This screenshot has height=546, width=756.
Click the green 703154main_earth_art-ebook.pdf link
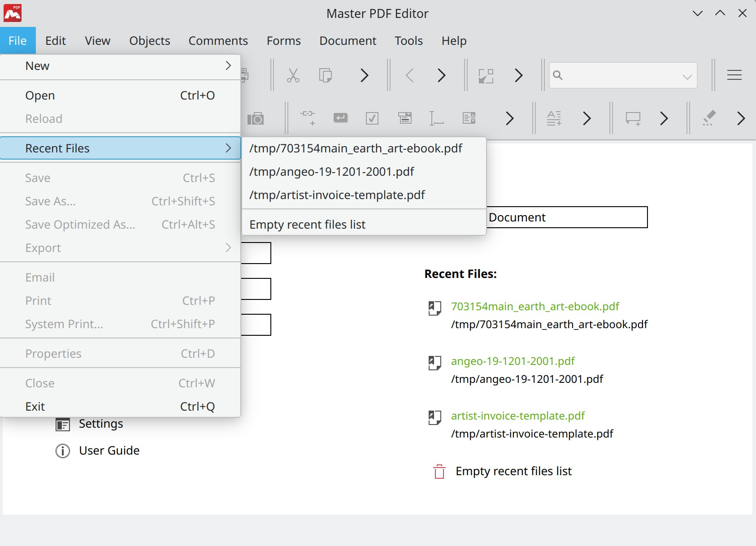coord(535,307)
